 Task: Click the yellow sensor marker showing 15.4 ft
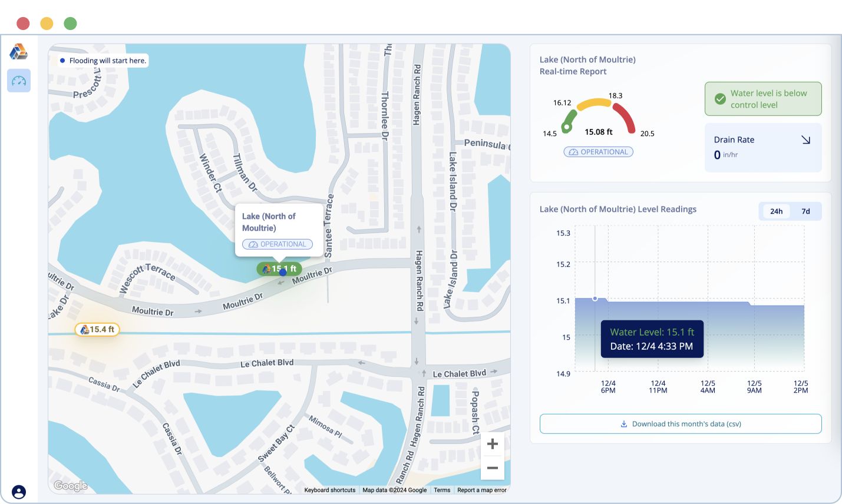point(97,329)
